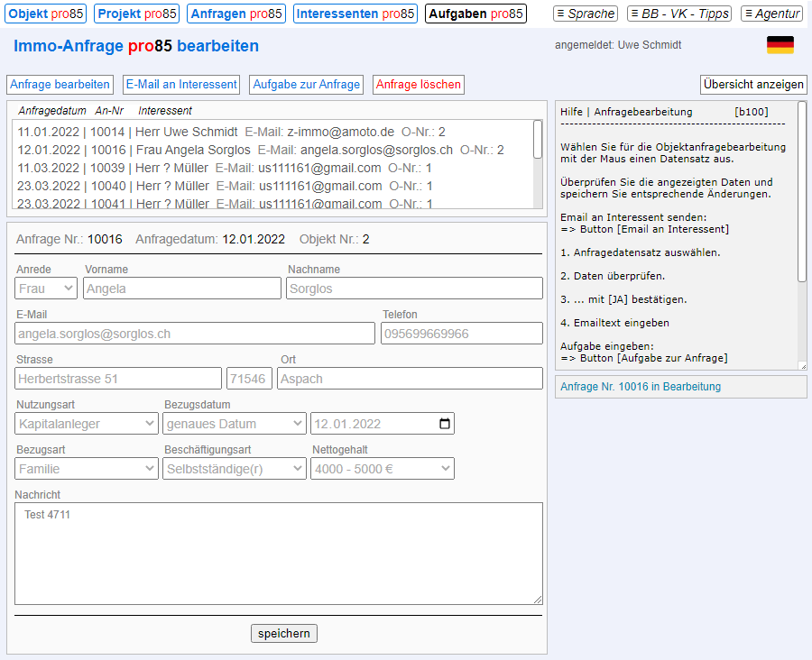Click into the Nachricht text area
The height and width of the screenshot is (660, 812).
[x=278, y=553]
